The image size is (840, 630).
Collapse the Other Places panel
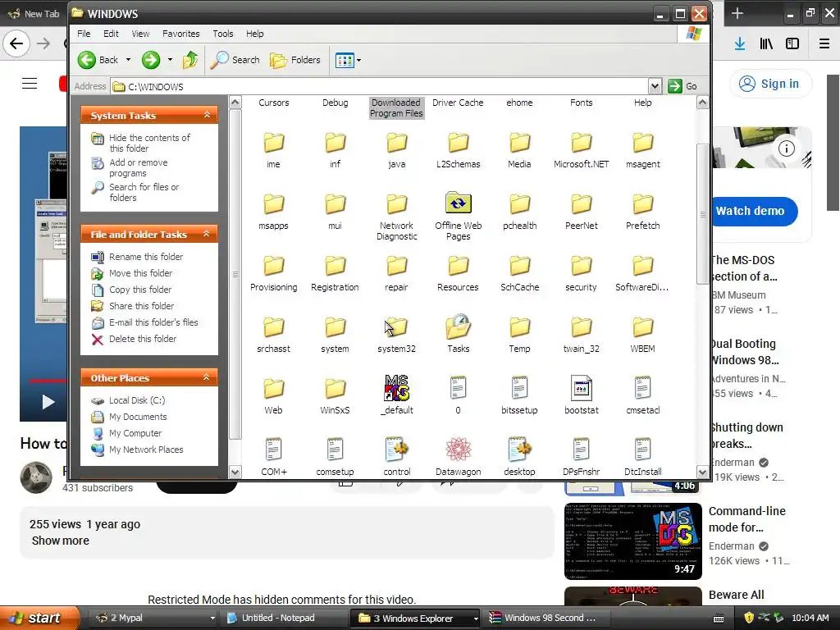[207, 377]
